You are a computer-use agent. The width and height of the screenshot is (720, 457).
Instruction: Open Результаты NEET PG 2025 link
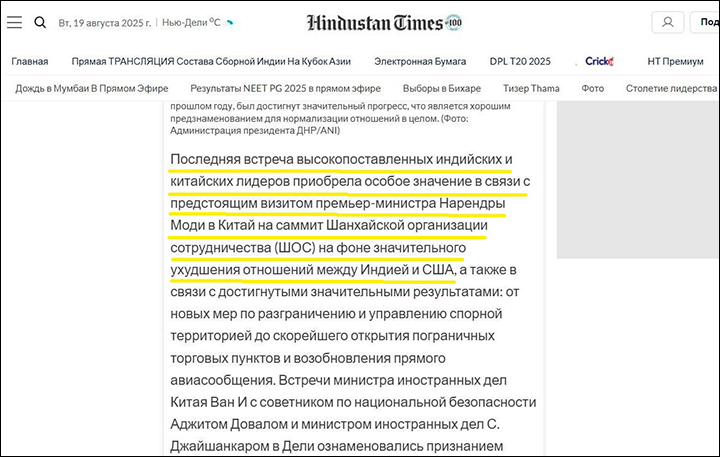click(286, 88)
